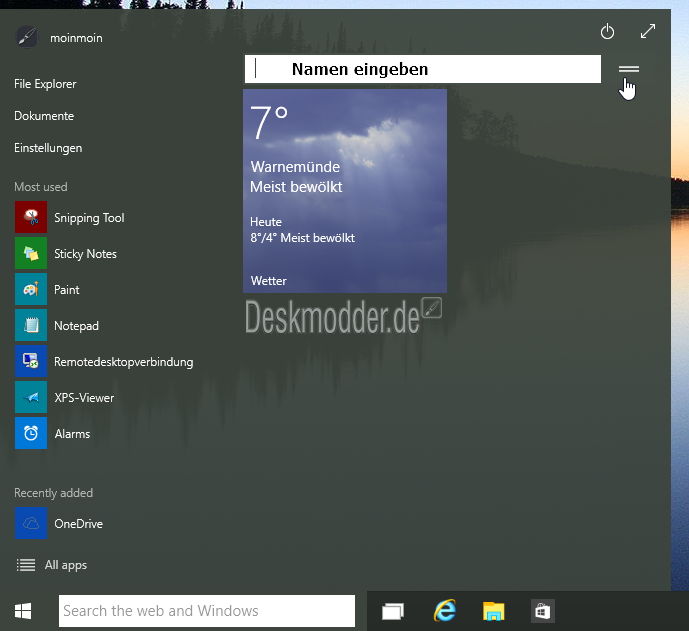Click Search the web and Windows box
689x631 pixels.
point(207,611)
